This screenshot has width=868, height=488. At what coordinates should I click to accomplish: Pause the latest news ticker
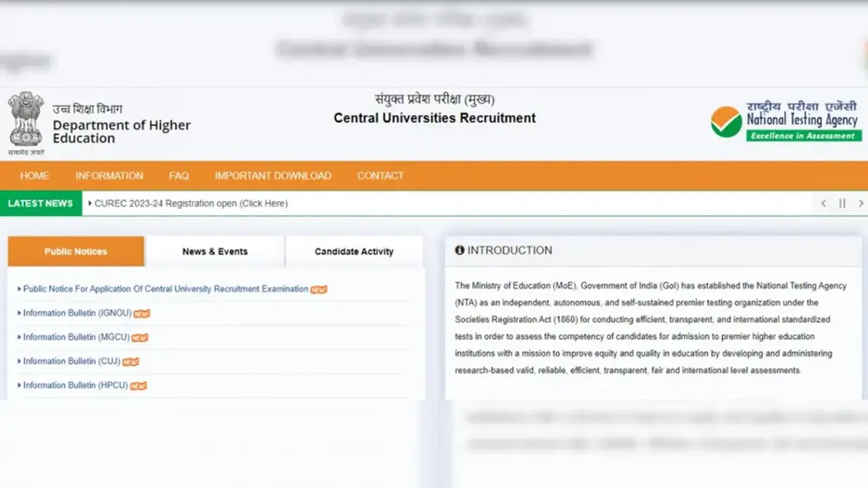coord(842,203)
